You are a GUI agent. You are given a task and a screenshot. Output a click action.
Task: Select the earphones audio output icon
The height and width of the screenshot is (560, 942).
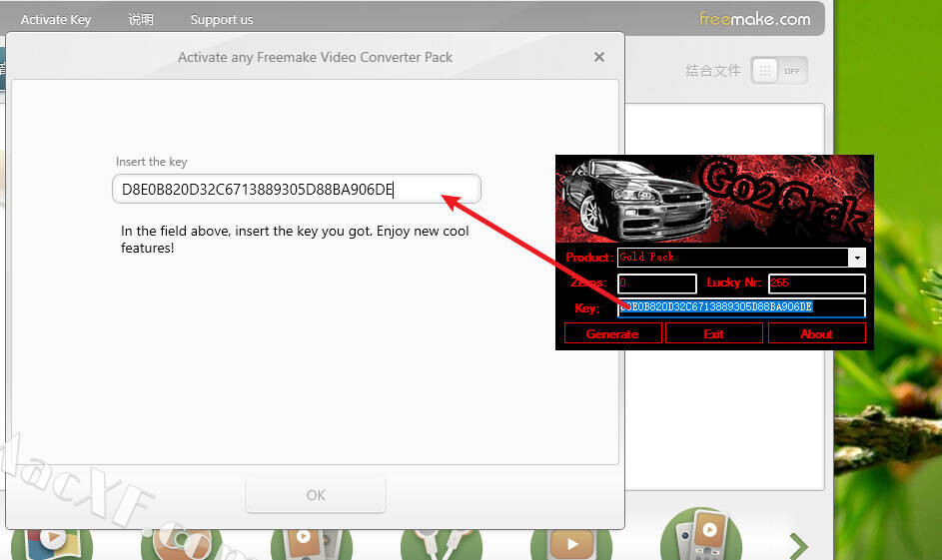441,545
